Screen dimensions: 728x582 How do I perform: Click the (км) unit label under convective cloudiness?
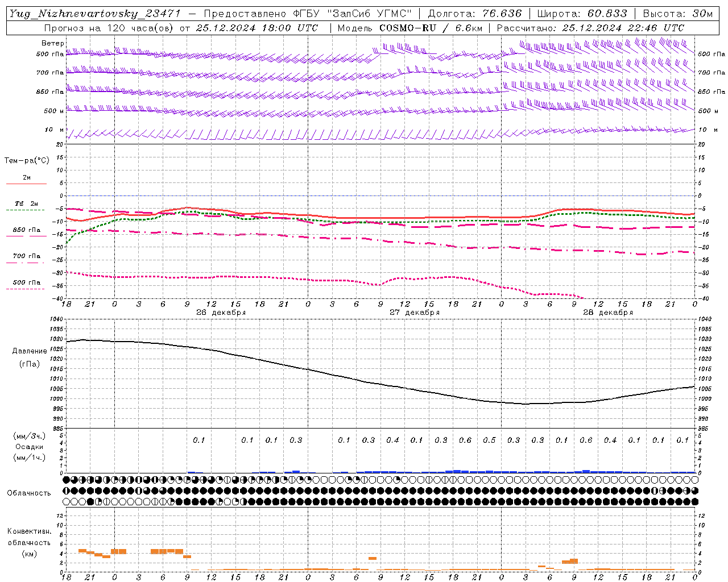click(x=30, y=554)
